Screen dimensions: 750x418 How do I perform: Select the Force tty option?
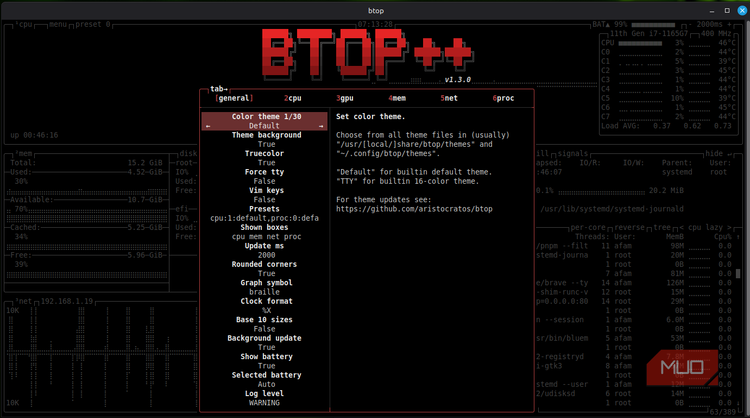click(x=264, y=172)
